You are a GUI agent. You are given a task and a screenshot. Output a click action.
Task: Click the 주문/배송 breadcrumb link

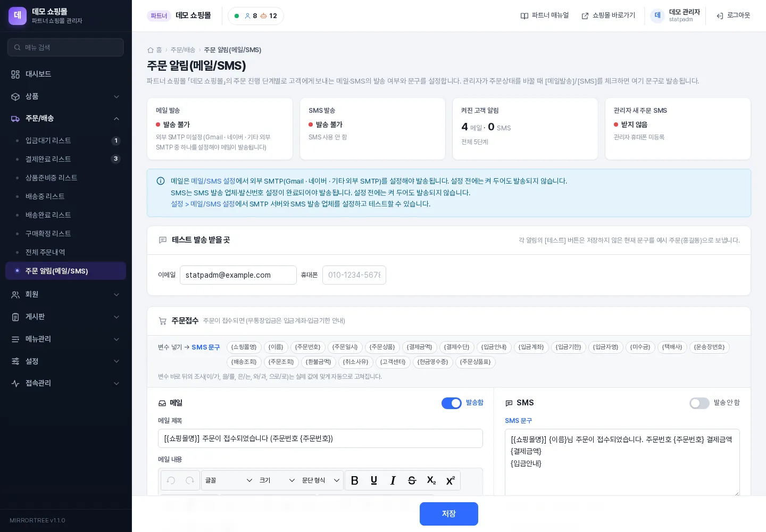point(183,50)
